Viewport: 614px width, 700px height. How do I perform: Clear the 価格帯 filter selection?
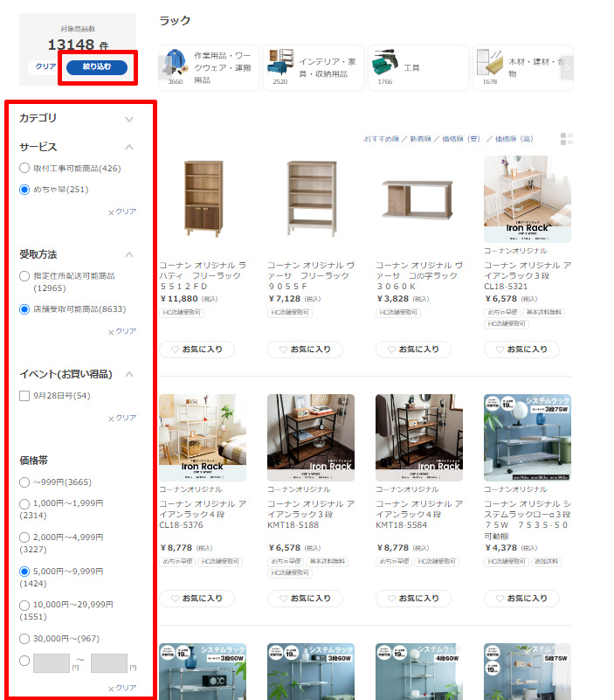(x=122, y=688)
